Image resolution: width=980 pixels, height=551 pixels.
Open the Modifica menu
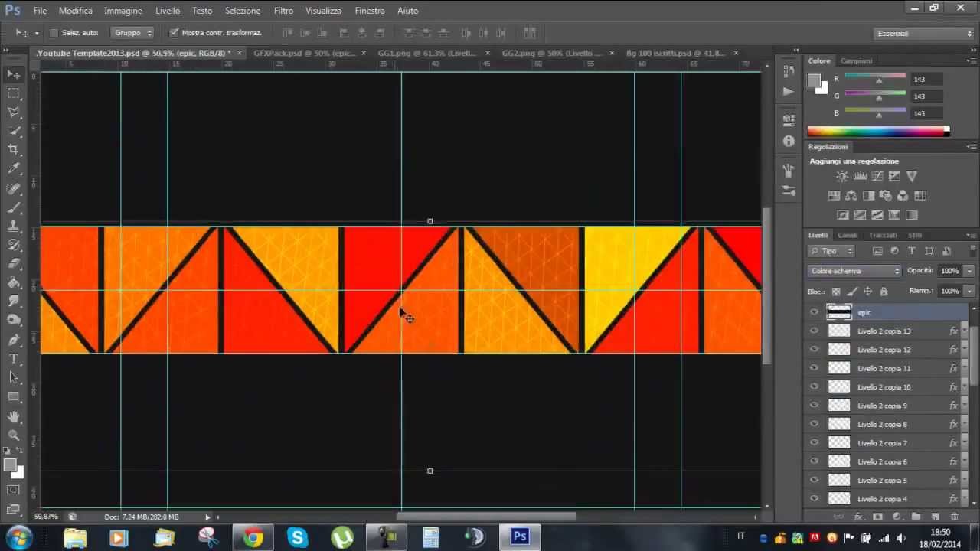pyautogui.click(x=76, y=11)
